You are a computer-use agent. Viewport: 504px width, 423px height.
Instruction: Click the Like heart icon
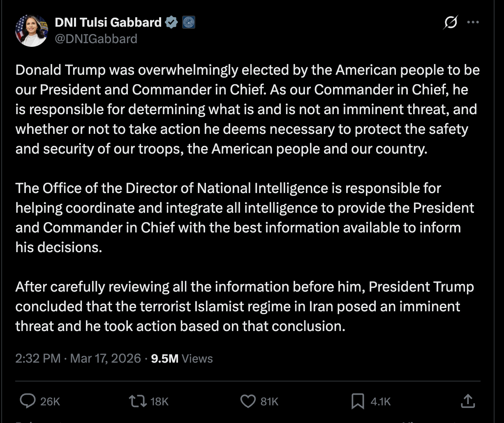point(249,401)
